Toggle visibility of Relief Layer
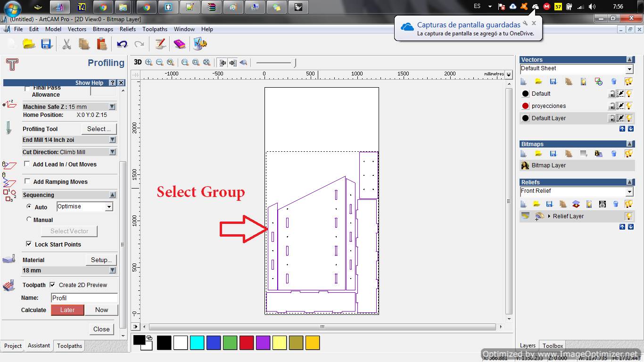 629,216
